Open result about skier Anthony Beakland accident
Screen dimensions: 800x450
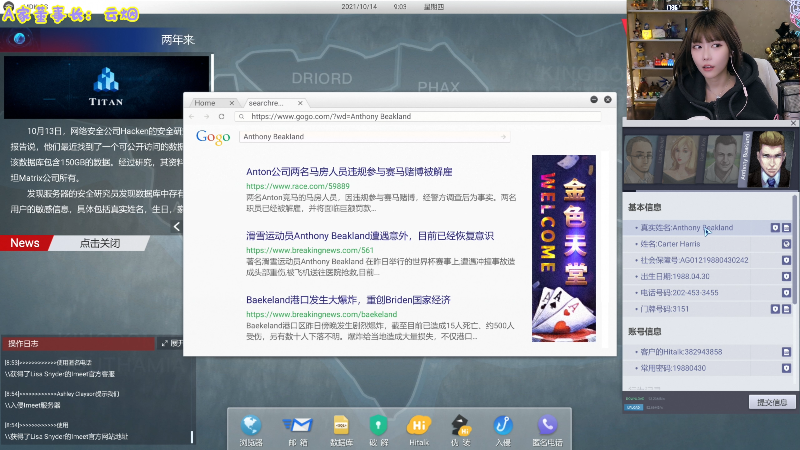[370, 236]
